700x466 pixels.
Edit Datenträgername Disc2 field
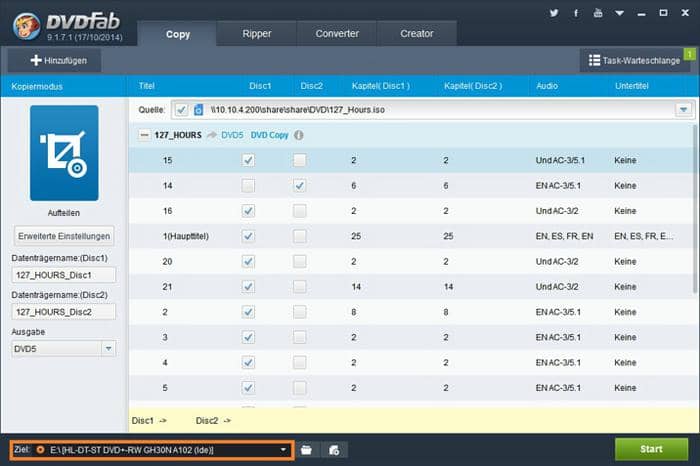click(x=63, y=312)
